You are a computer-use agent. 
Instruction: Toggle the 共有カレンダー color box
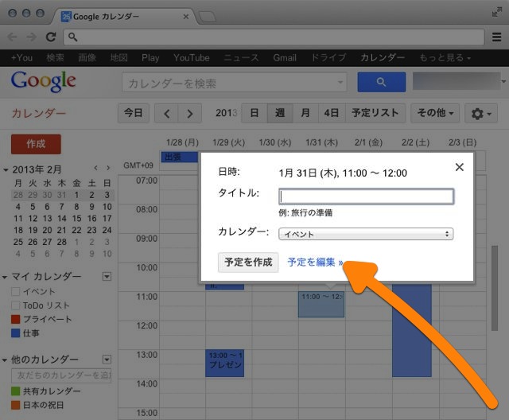tap(16, 391)
